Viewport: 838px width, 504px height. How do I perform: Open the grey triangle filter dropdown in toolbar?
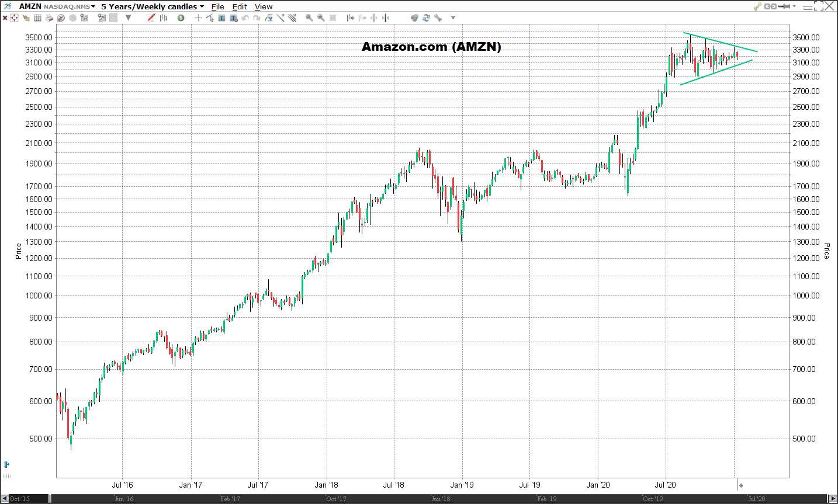point(128,18)
